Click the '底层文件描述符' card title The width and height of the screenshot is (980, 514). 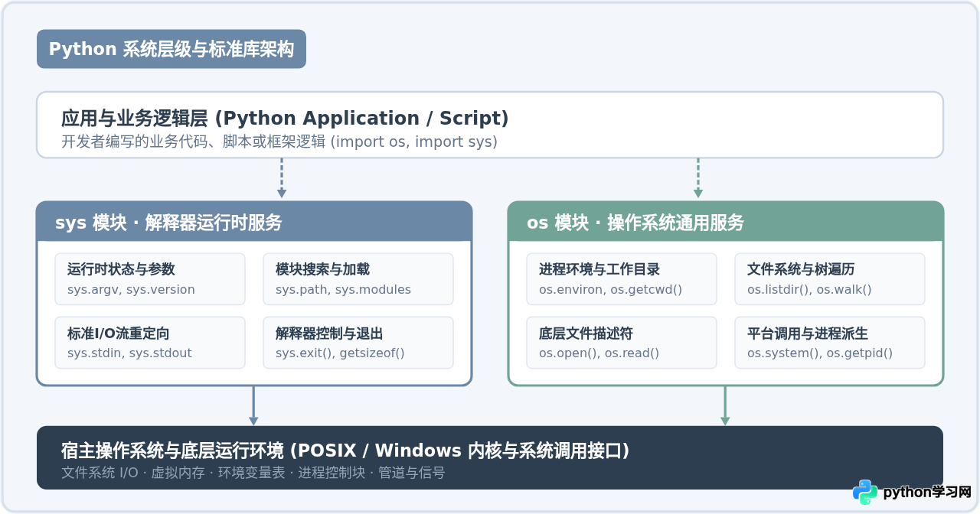coord(586,333)
